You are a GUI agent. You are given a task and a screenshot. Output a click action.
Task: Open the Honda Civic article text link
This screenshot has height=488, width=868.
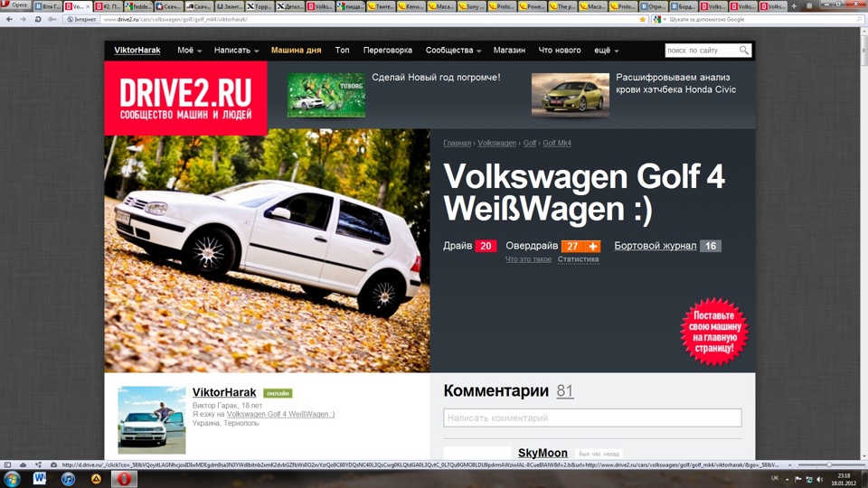click(676, 83)
